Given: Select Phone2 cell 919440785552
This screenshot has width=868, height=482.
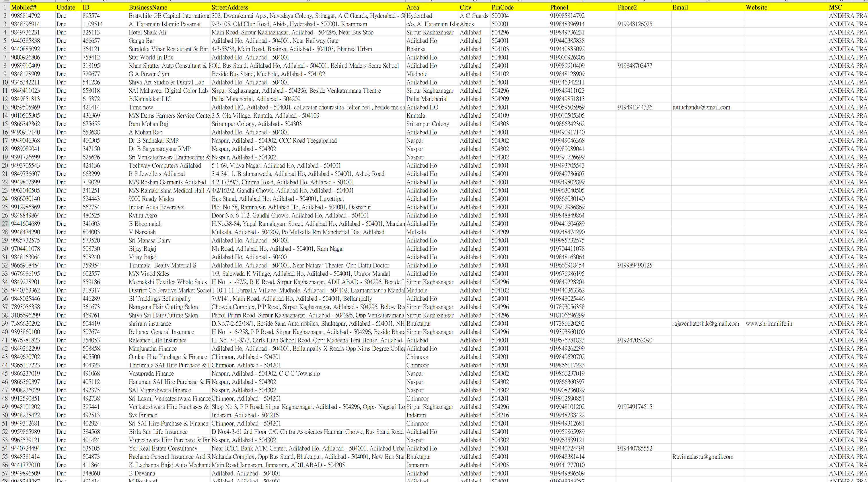Looking at the screenshot, I should pos(644,448).
